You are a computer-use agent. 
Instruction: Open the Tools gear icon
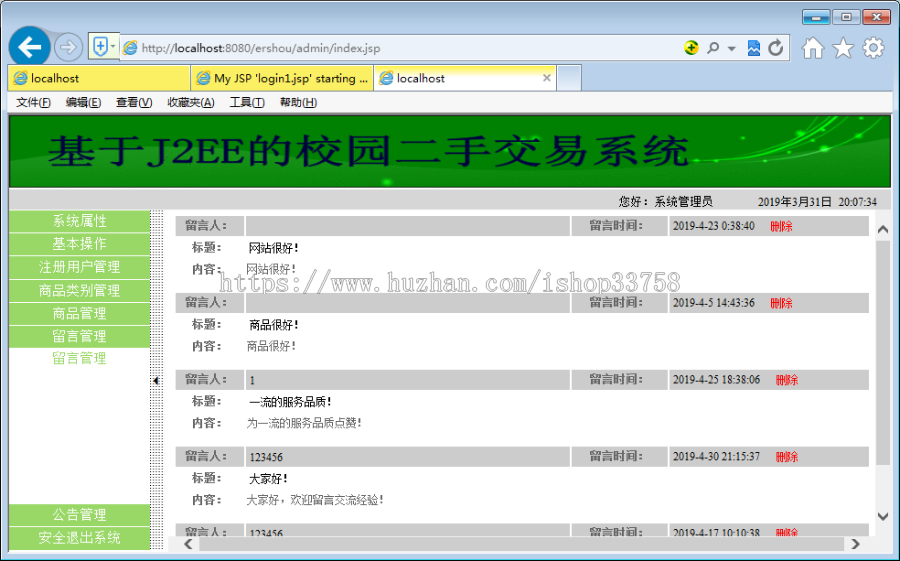click(x=873, y=48)
